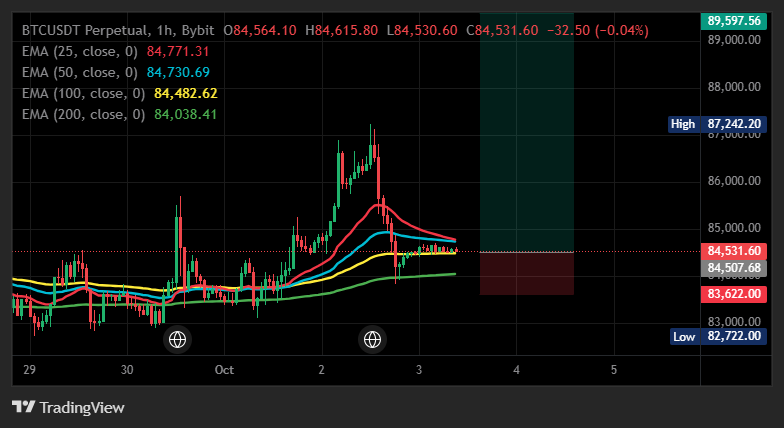The height and width of the screenshot is (428, 784).
Task: Click the 83,000.00 price axis tick
Action: (734, 321)
